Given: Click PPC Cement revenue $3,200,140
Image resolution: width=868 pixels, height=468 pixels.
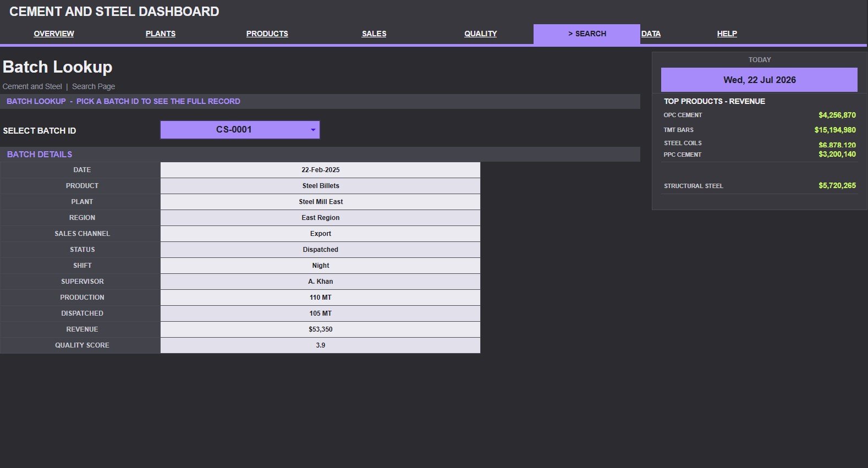Looking at the screenshot, I should (837, 154).
